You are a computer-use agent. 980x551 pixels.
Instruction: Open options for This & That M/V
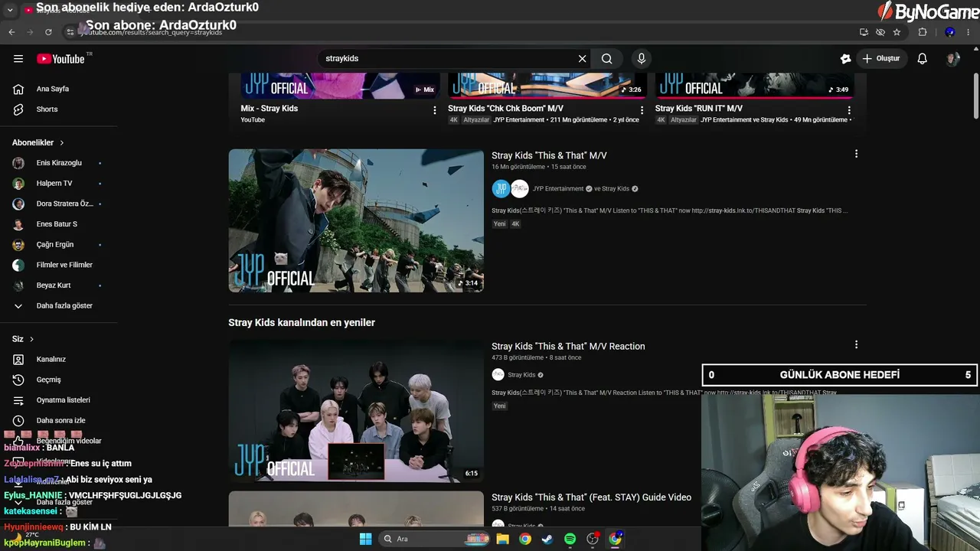pos(856,154)
